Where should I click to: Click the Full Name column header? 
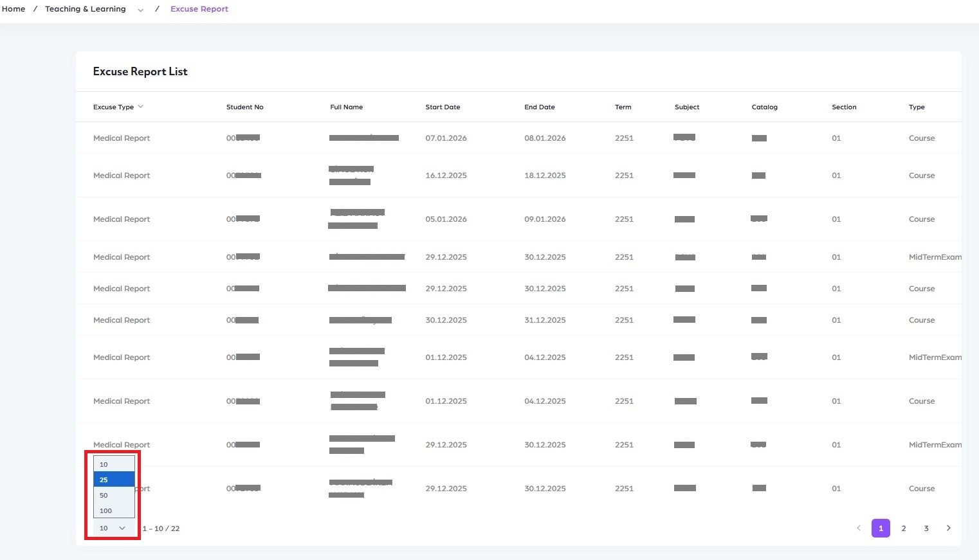[346, 107]
